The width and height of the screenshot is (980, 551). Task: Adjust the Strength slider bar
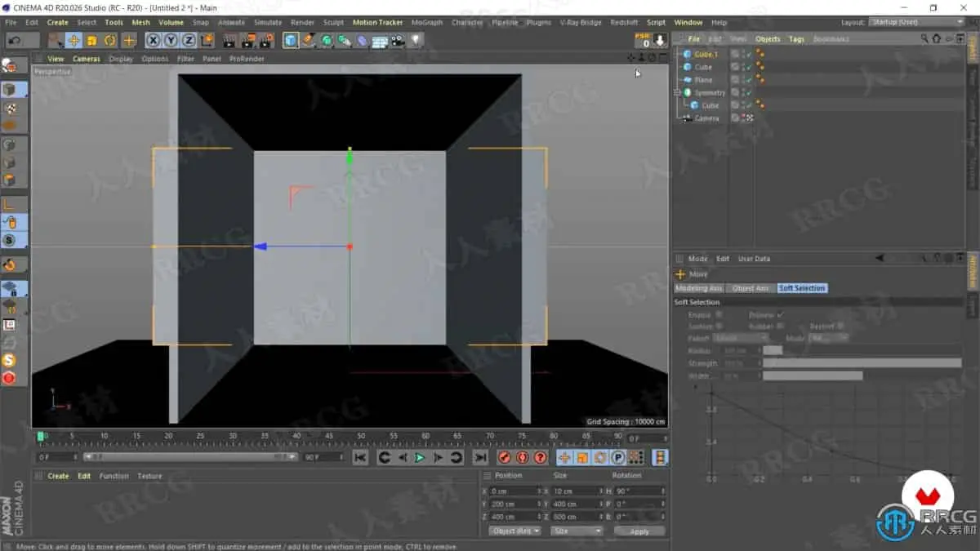coord(862,363)
